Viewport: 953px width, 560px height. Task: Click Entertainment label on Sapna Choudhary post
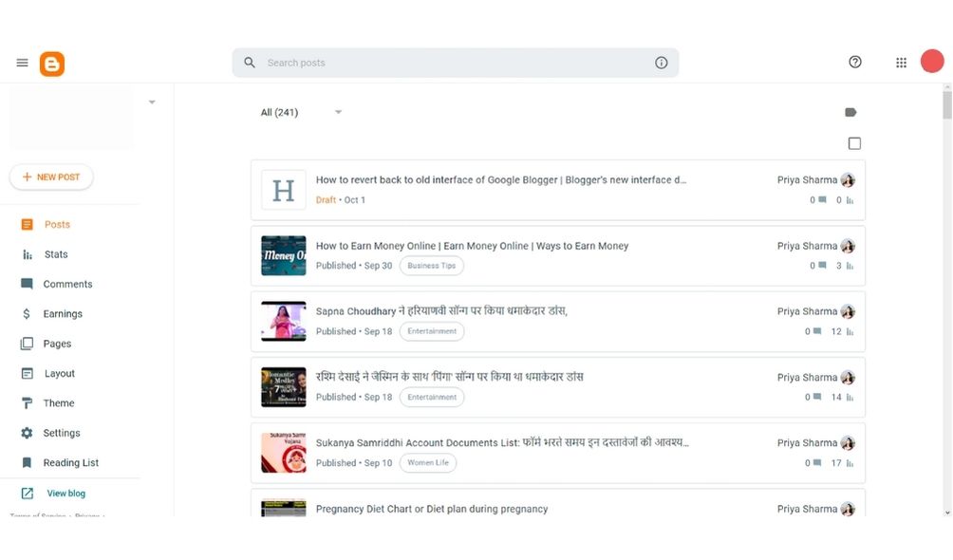tap(432, 331)
